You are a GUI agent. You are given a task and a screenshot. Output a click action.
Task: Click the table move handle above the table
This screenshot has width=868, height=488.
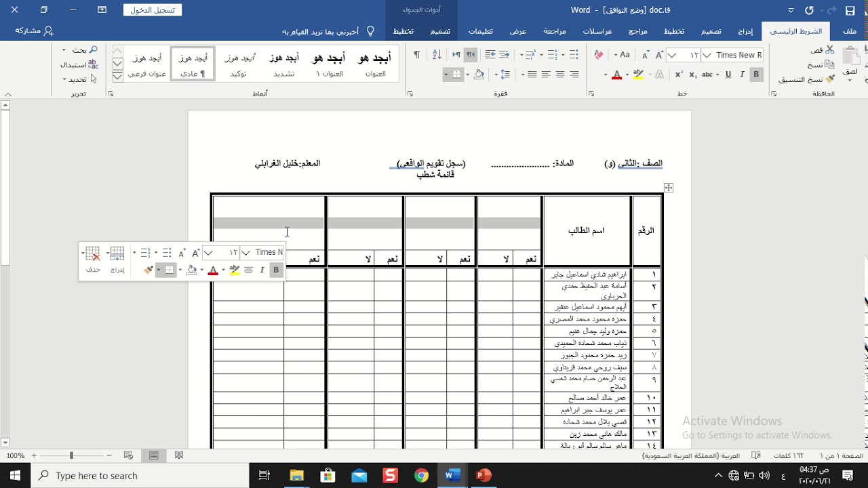click(669, 188)
